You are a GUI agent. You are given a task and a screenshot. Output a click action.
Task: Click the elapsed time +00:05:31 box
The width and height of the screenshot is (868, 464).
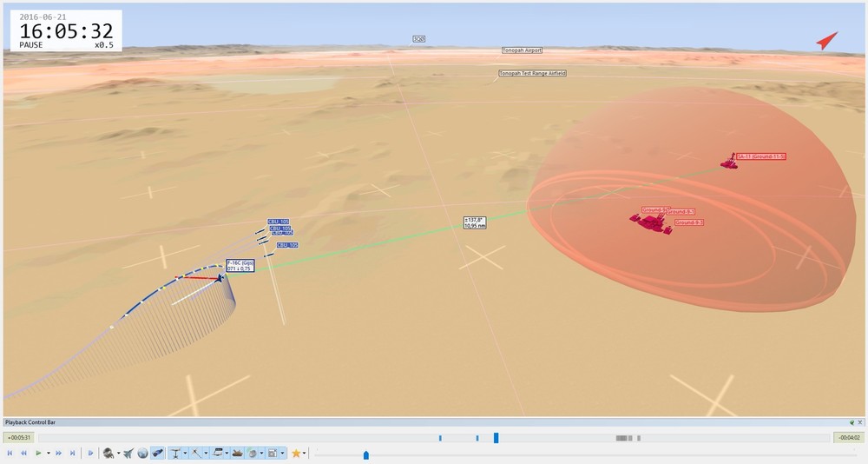[19, 438]
